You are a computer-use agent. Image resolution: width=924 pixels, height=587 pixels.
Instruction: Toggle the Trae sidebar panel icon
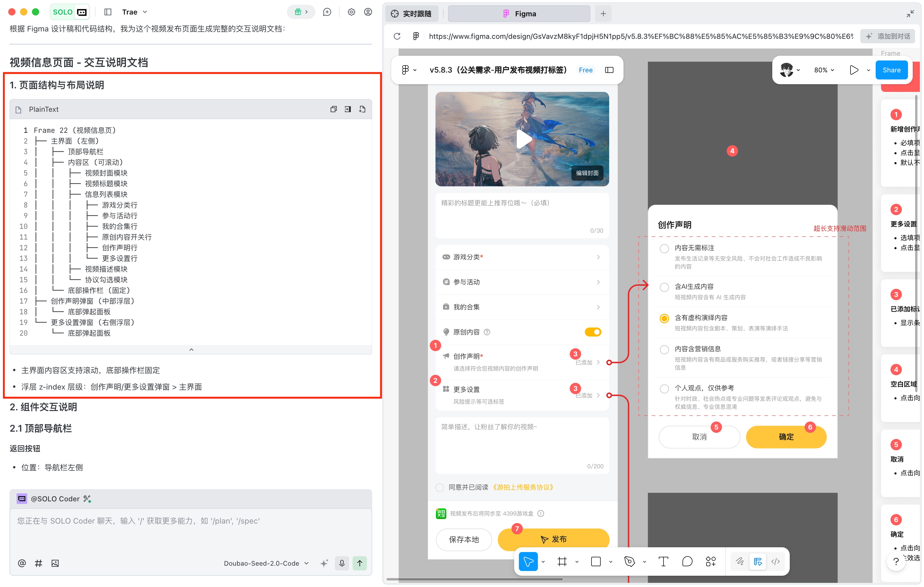(108, 12)
